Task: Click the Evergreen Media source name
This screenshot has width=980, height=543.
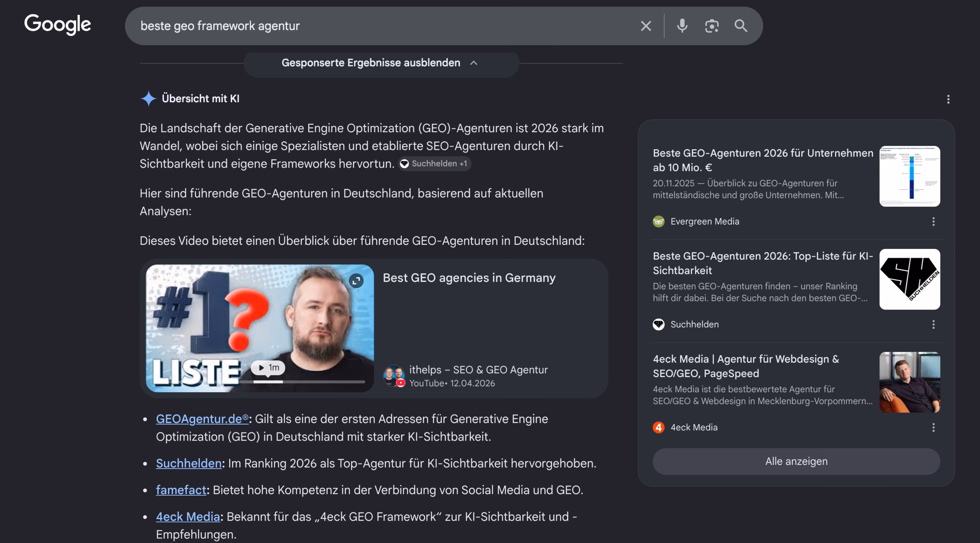Action: pyautogui.click(x=705, y=221)
